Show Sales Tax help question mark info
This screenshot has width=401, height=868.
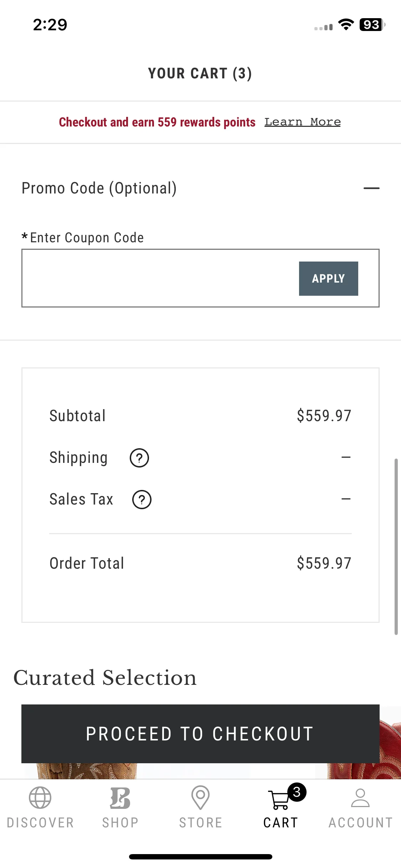[x=142, y=500]
